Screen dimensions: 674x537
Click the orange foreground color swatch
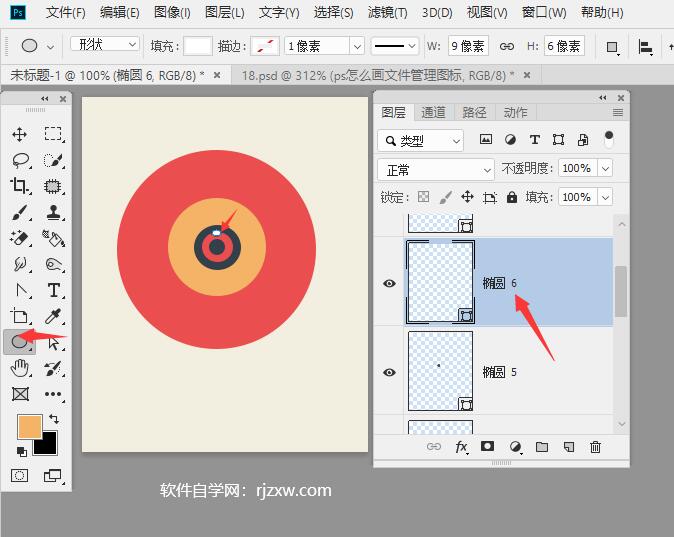(30, 426)
